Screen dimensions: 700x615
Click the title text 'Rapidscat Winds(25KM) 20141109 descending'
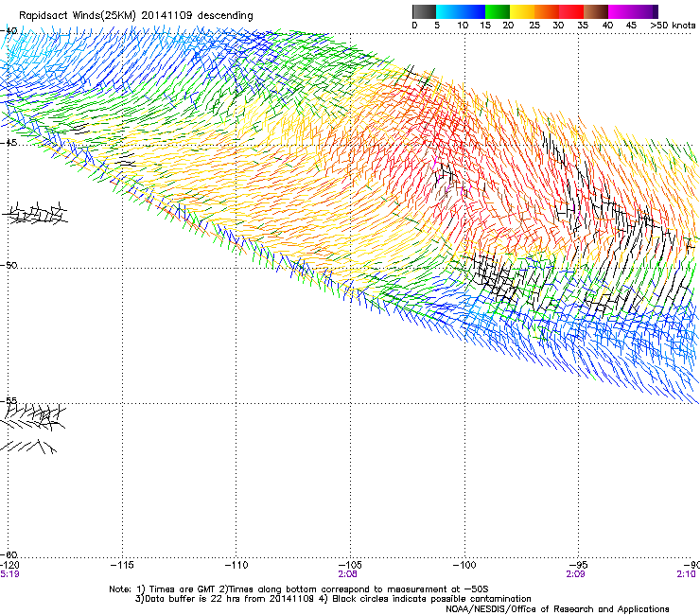click(x=135, y=16)
